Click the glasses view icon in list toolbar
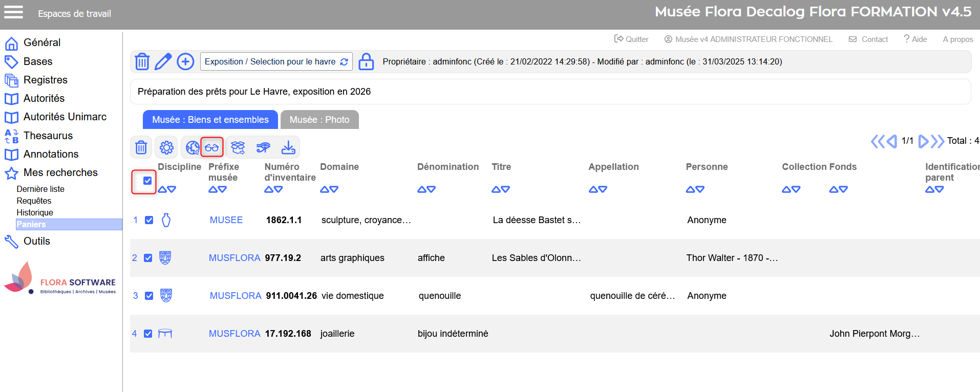This screenshot has width=980, height=392. pyautogui.click(x=211, y=148)
